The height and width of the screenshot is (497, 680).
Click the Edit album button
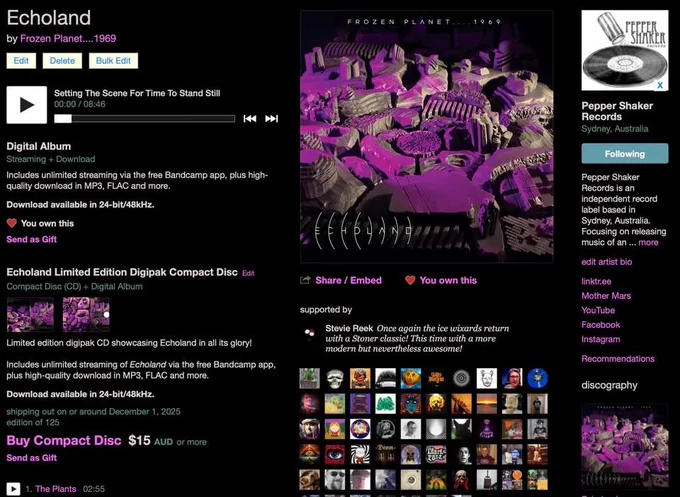pos(21,61)
